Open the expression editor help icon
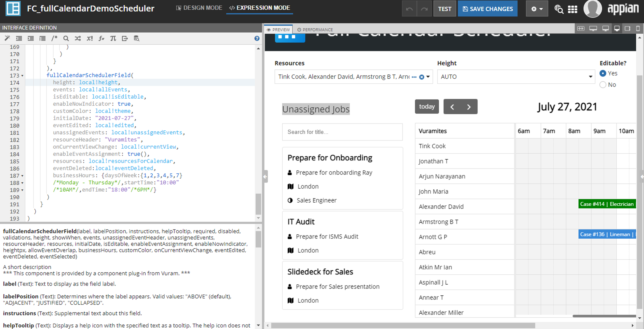The image size is (644, 329). pos(257,38)
